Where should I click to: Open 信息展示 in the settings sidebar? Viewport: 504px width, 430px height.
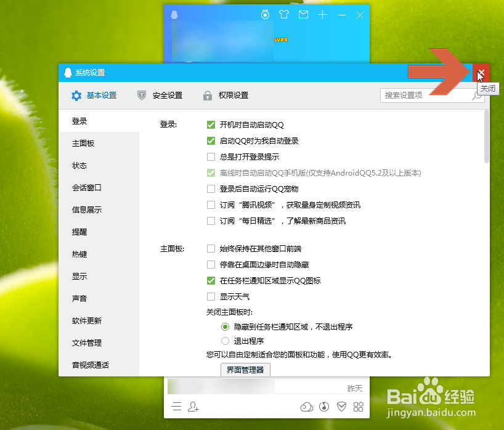click(99, 210)
